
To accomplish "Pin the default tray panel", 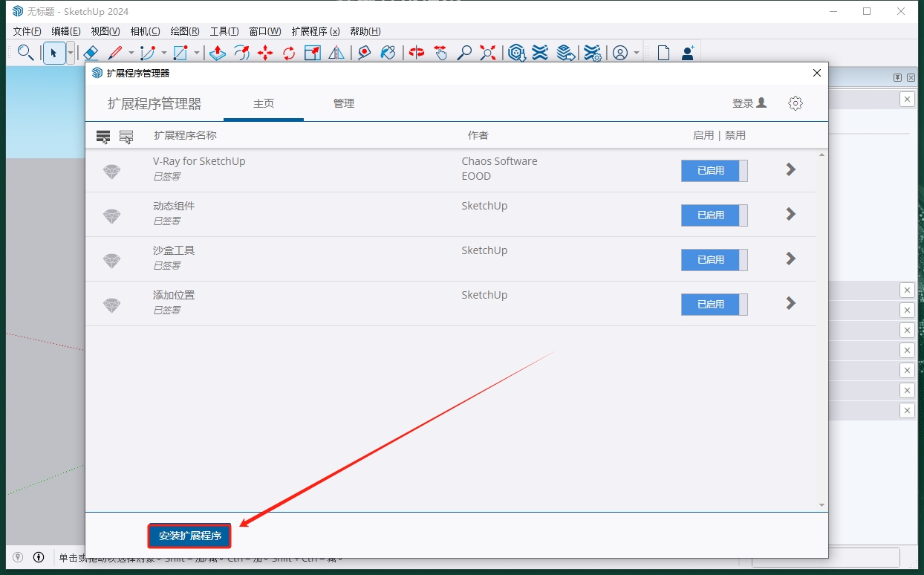I will pyautogui.click(x=897, y=77).
